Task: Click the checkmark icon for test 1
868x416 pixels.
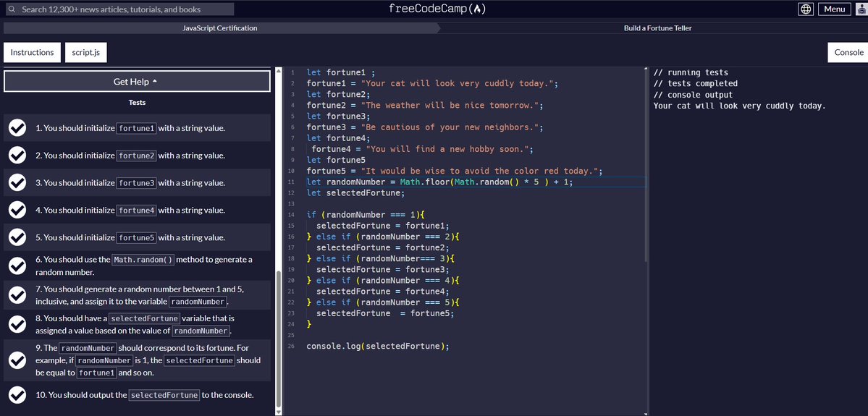Action: (17, 128)
